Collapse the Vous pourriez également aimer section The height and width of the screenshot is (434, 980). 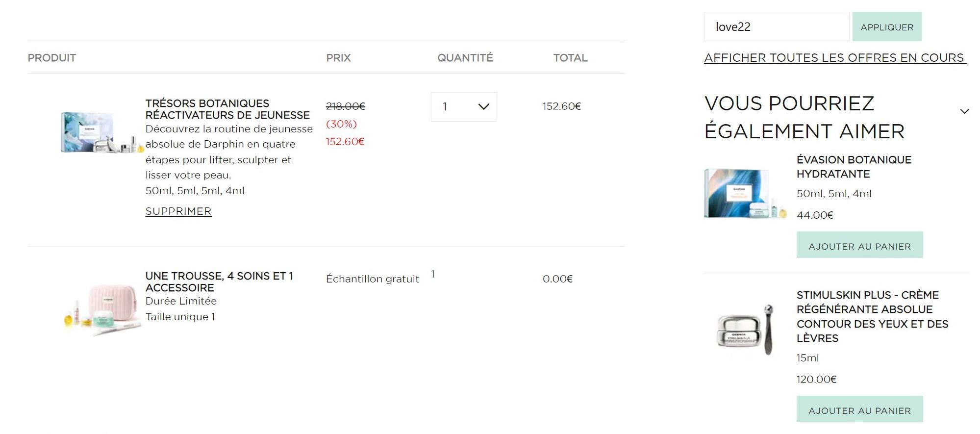click(964, 111)
